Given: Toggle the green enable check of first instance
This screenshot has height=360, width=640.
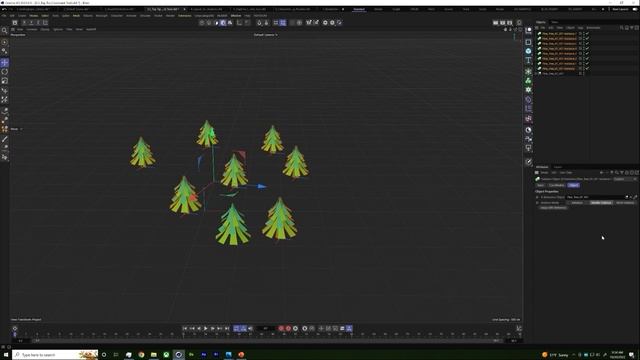Looking at the screenshot, I should [587, 33].
